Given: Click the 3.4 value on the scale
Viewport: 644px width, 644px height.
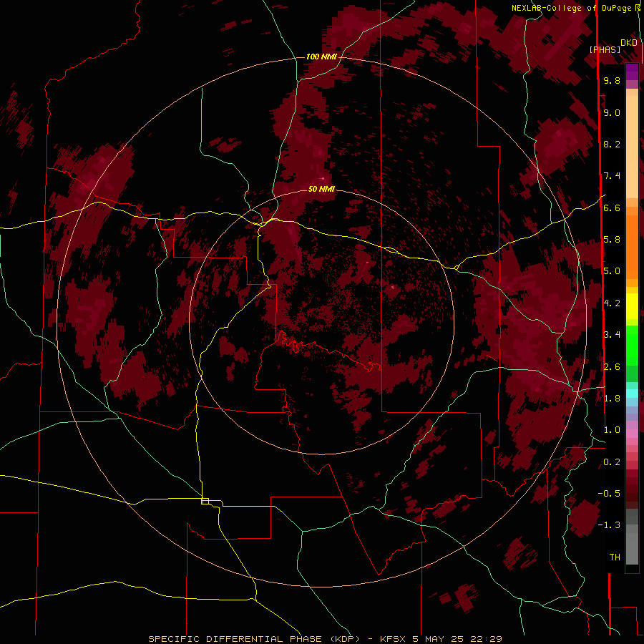Looking at the screenshot, I should pos(612,335).
